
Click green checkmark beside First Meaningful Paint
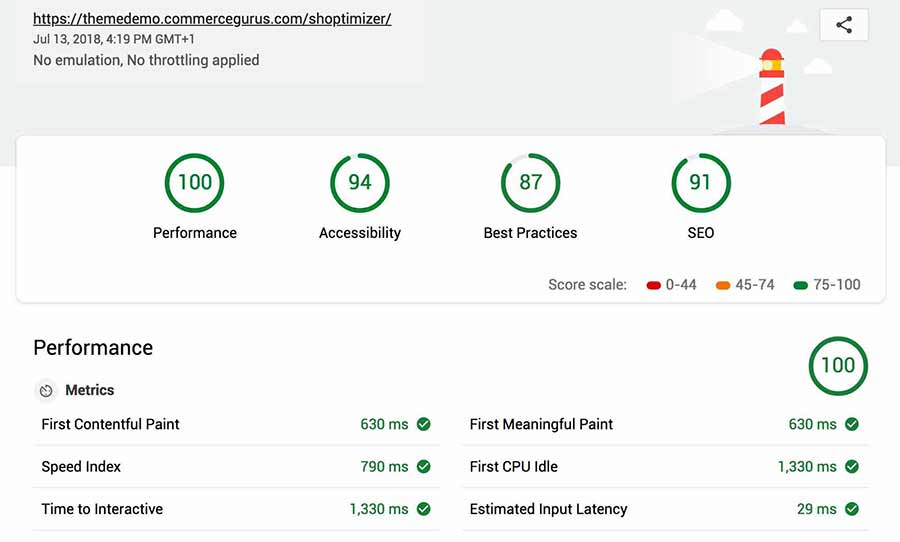(852, 424)
